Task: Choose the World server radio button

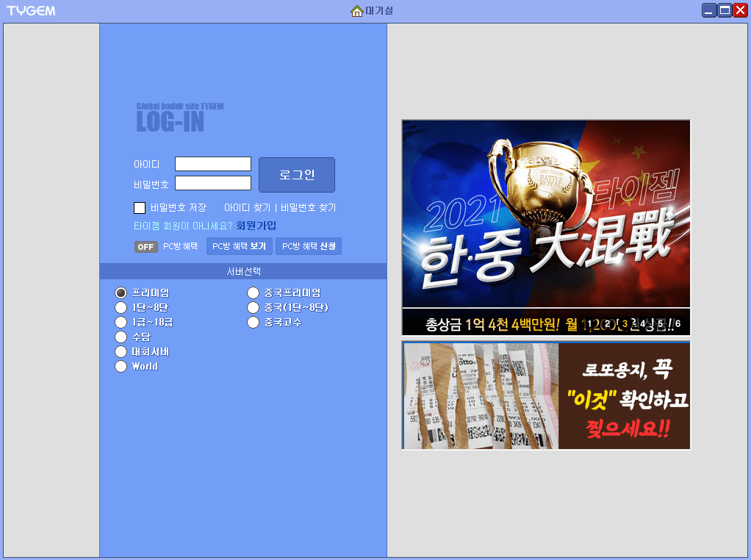Action: [121, 367]
